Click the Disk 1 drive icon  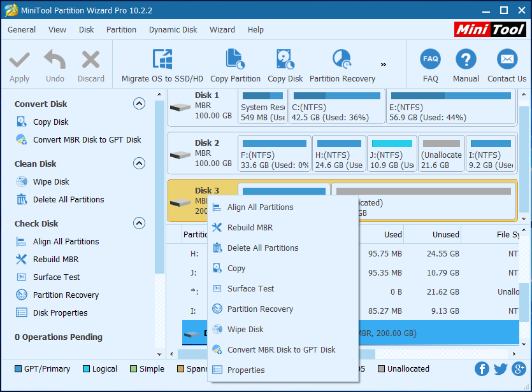tap(180, 108)
